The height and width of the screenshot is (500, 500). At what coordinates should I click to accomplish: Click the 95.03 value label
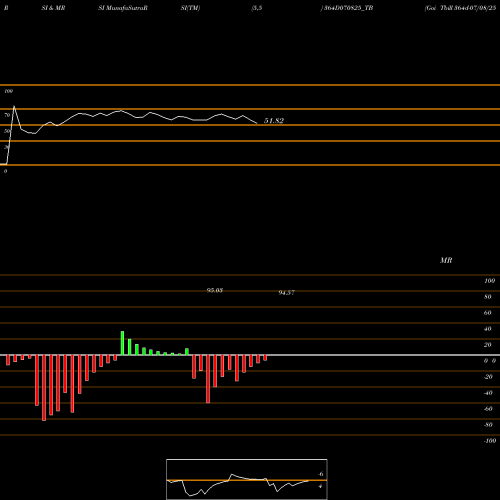point(215,290)
